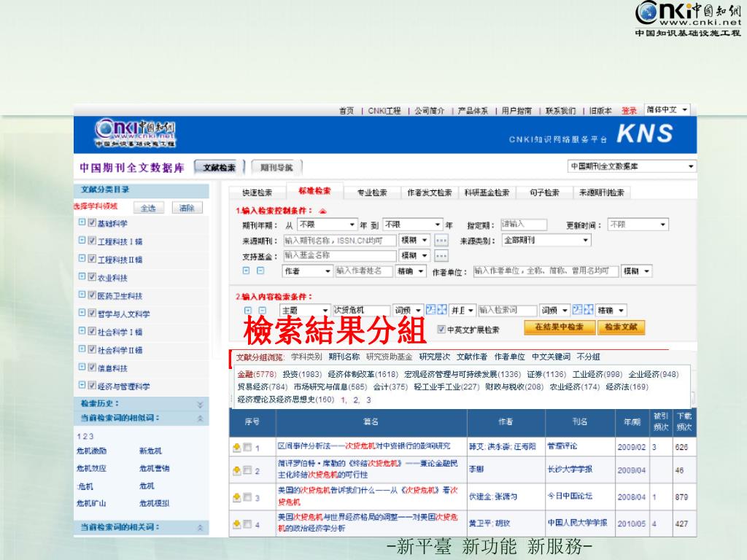Open the 更新时间 dropdown

638,225
